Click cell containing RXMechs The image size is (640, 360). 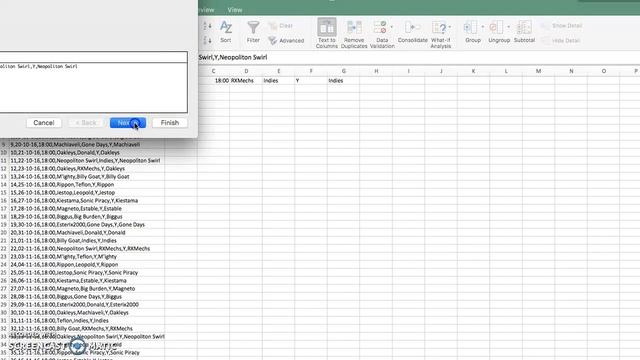pyautogui.click(x=246, y=81)
